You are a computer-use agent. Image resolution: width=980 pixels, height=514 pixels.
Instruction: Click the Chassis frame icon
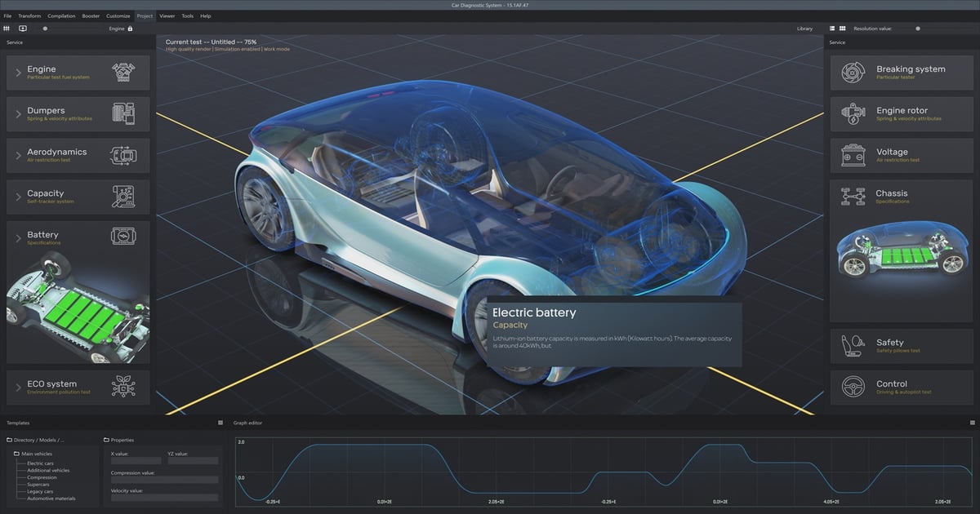coord(853,196)
